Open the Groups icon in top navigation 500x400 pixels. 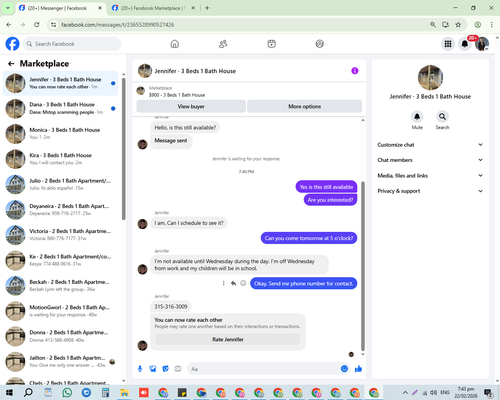320,44
